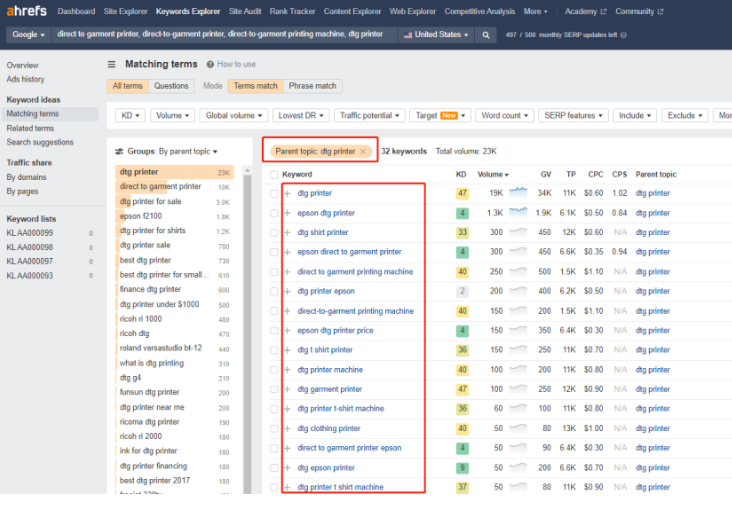Select Phrase match mode
The width and height of the screenshot is (732, 505).
click(312, 86)
